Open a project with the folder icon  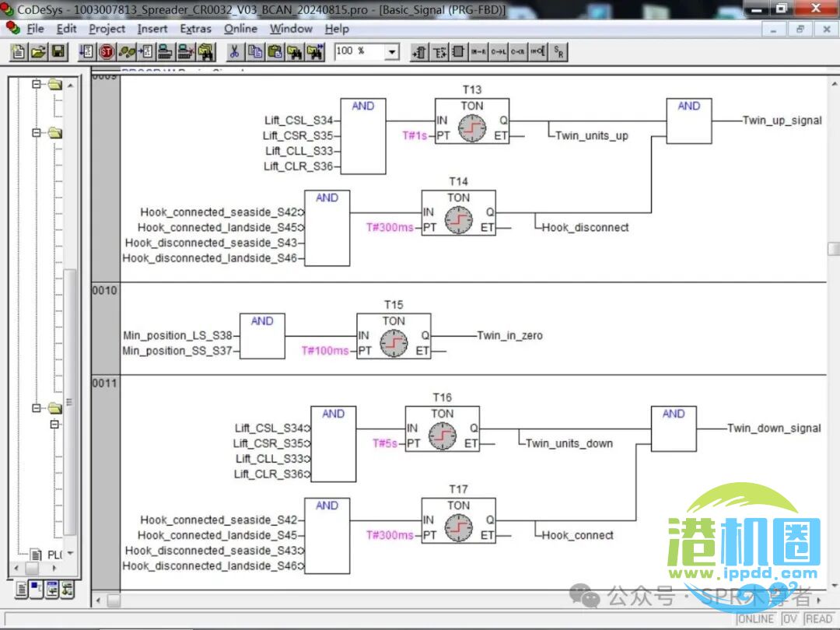38,52
